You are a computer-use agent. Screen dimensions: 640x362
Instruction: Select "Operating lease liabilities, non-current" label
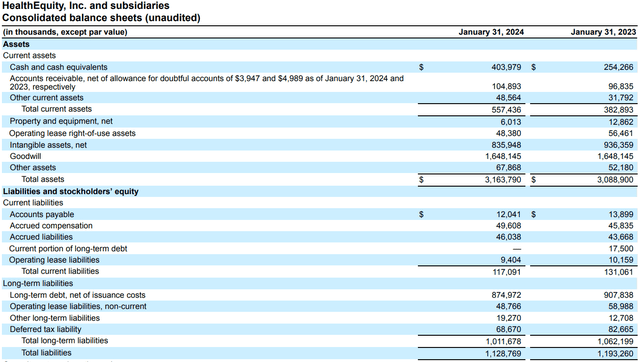coord(78,306)
